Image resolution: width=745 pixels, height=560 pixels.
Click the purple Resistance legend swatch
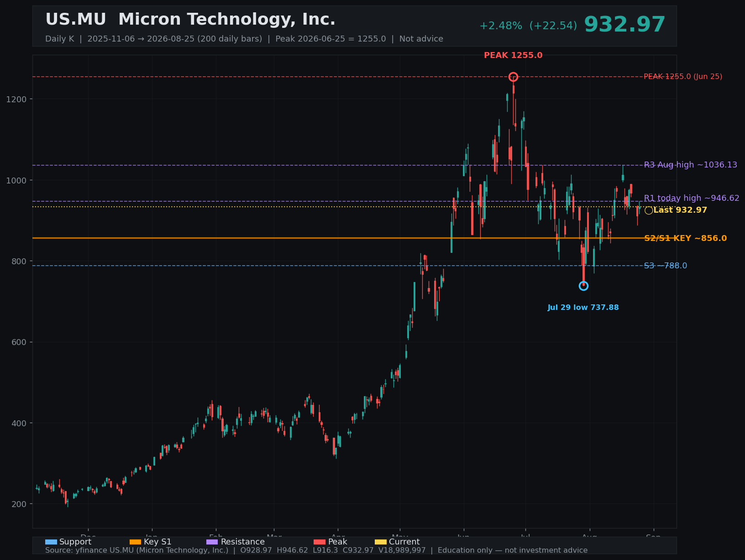212,542
